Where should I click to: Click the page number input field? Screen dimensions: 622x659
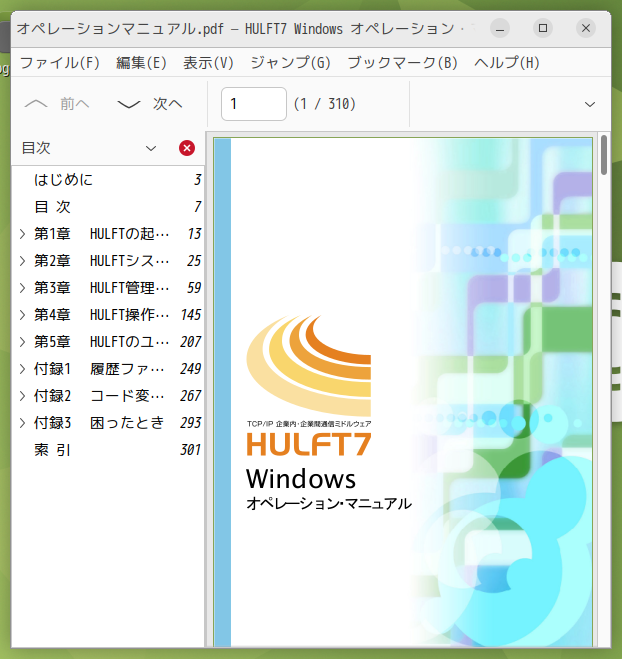(254, 104)
